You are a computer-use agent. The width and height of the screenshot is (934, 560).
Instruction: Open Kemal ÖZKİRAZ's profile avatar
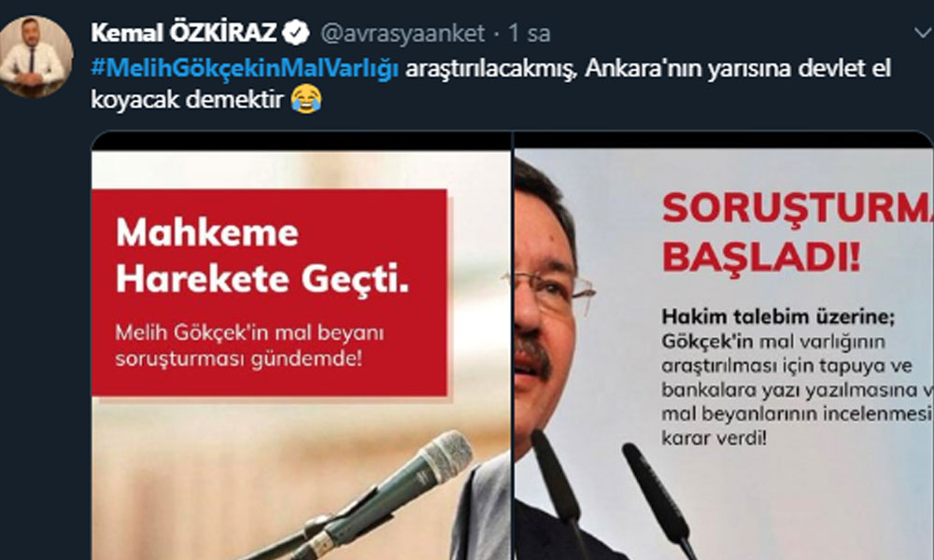(x=35, y=56)
